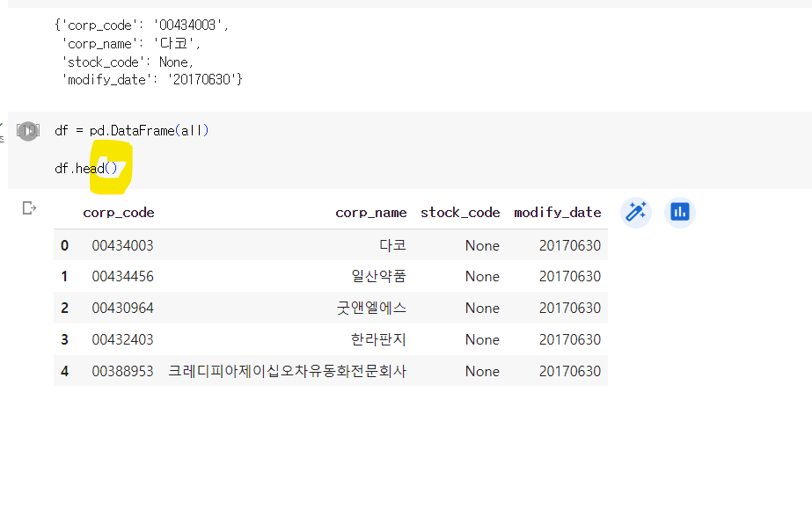Click 'corp_code': '00434003' output line

pos(142,25)
